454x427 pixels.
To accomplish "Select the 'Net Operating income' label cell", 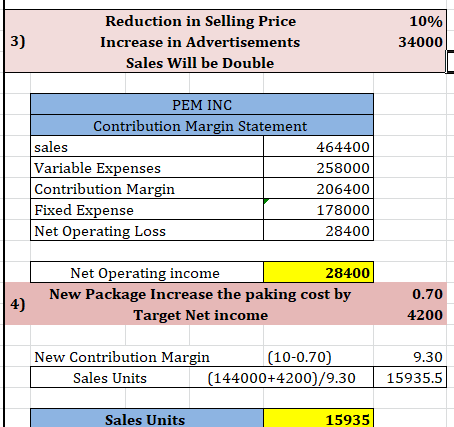I will [147, 273].
